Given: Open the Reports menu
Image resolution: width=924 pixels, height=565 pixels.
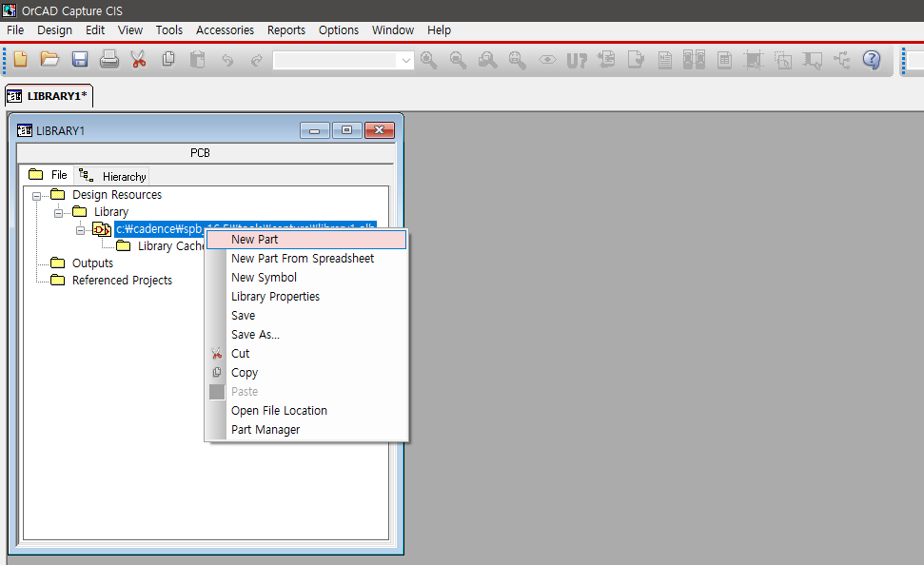Looking at the screenshot, I should click(286, 30).
